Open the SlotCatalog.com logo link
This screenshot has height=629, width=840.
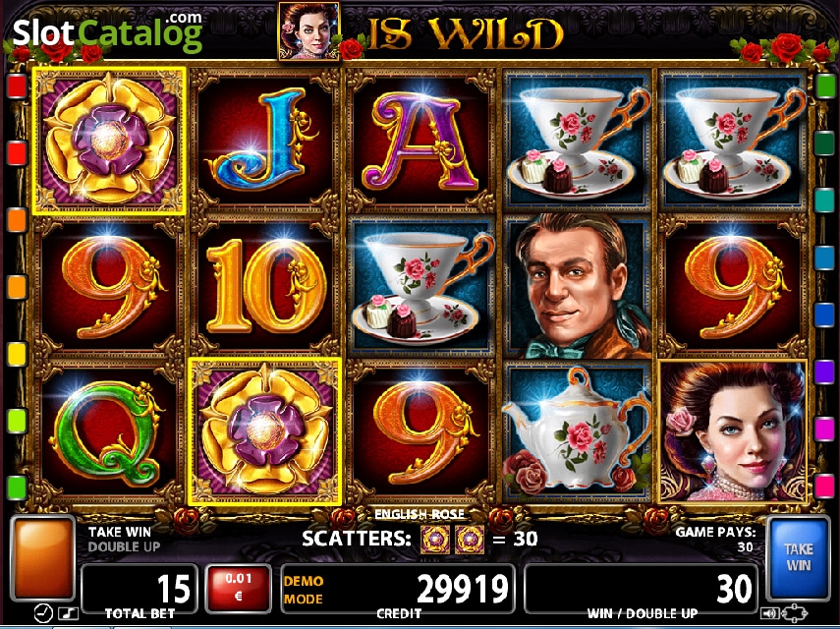tap(107, 33)
